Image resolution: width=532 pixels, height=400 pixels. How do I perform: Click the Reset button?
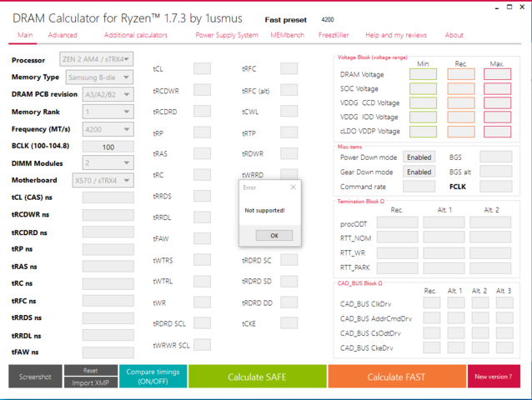pos(91,370)
